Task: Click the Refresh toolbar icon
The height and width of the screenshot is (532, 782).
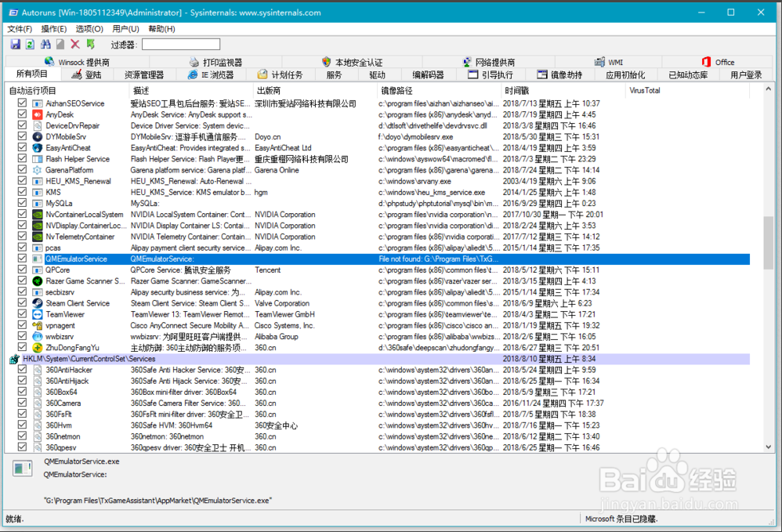Action: tap(30, 45)
